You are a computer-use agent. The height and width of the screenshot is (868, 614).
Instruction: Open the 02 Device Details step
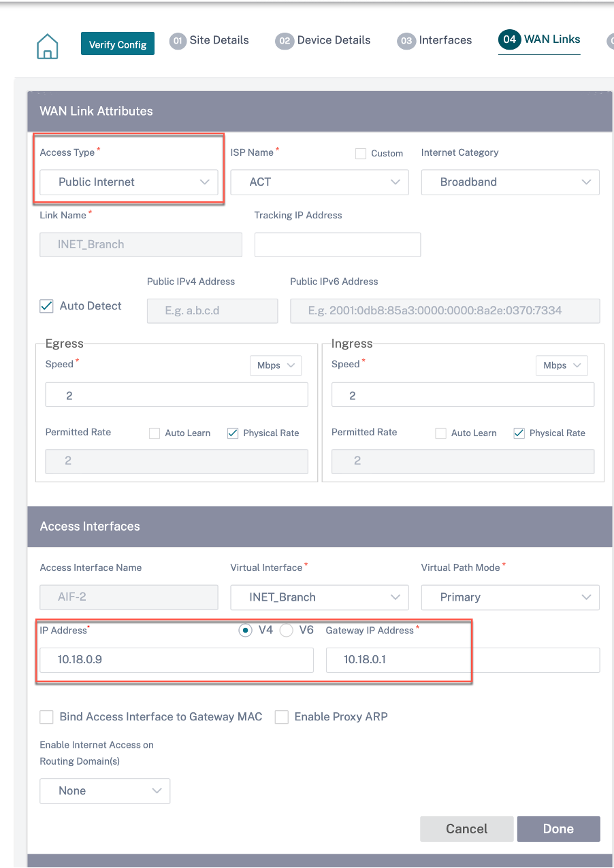pyautogui.click(x=323, y=40)
